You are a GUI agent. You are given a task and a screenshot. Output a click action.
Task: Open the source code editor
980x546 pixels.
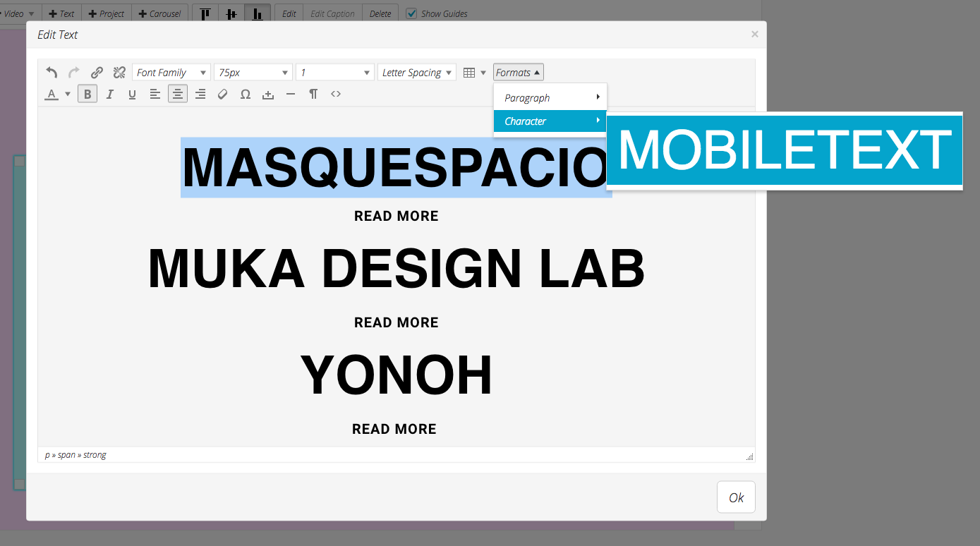click(335, 93)
